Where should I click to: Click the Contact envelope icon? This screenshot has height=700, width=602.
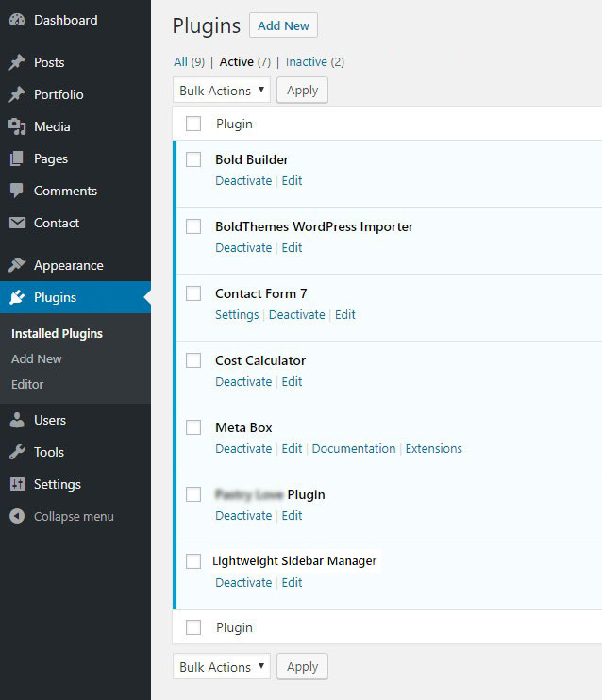pyautogui.click(x=17, y=223)
